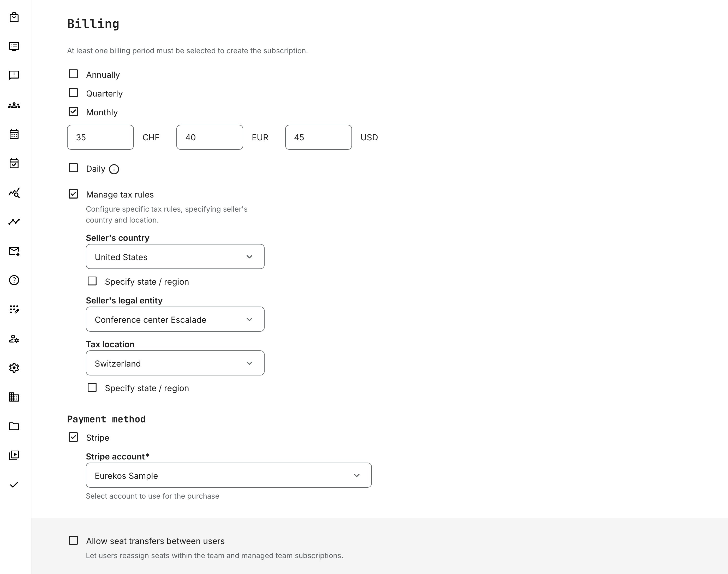The height and width of the screenshot is (574, 728).
Task: Open the Stripe account dropdown
Action: 229,475
